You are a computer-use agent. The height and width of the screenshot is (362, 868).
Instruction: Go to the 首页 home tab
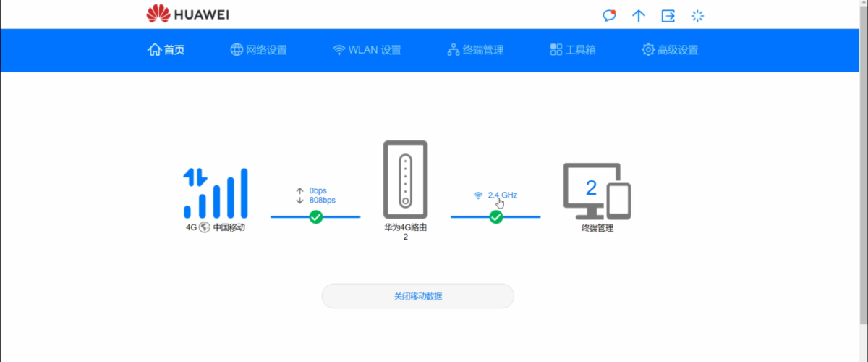click(x=166, y=50)
